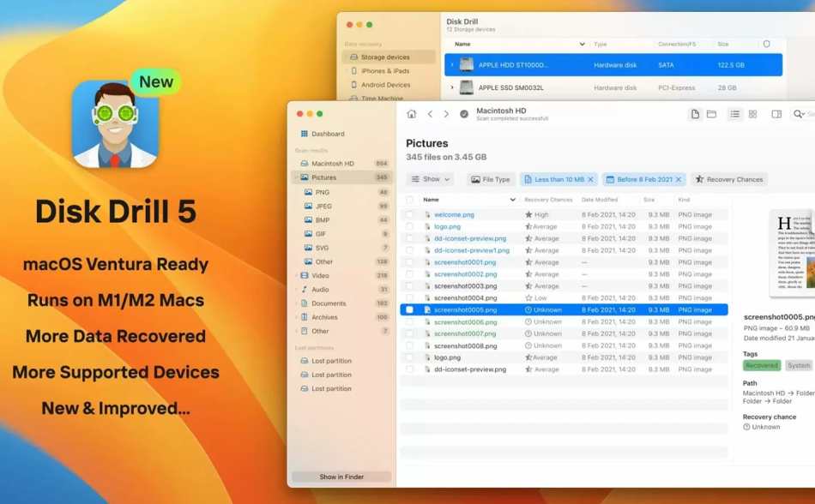Click the Video film icon in sidebar
815x504 pixels.
[305, 276]
